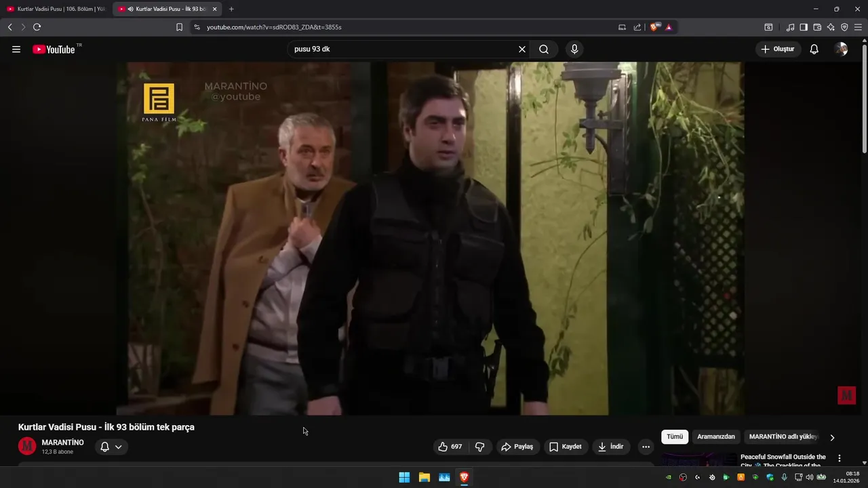Open the taskbar volume control
The height and width of the screenshot is (488, 868).
[810, 477]
